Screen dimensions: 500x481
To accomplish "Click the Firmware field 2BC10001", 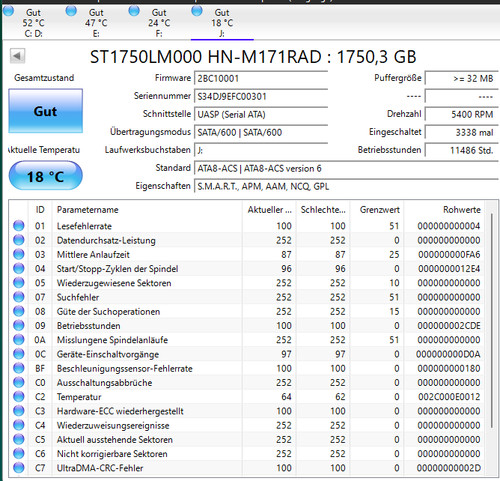I will (x=261, y=79).
